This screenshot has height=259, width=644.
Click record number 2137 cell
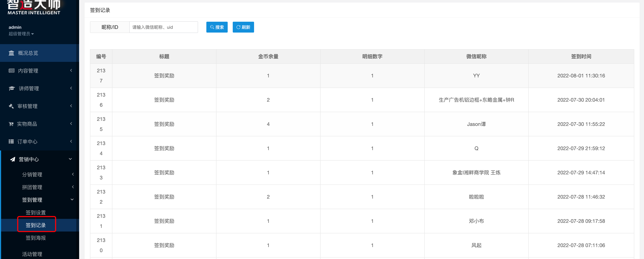[x=101, y=76]
